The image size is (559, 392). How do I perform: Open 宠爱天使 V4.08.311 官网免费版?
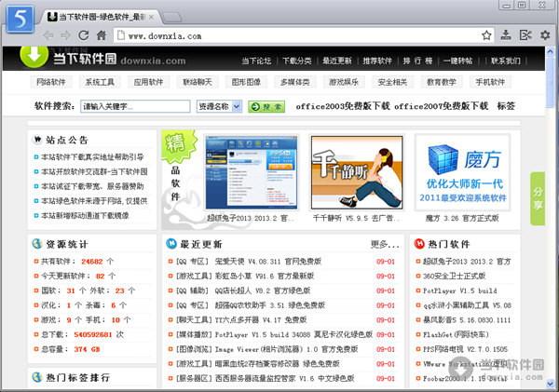click(x=268, y=262)
